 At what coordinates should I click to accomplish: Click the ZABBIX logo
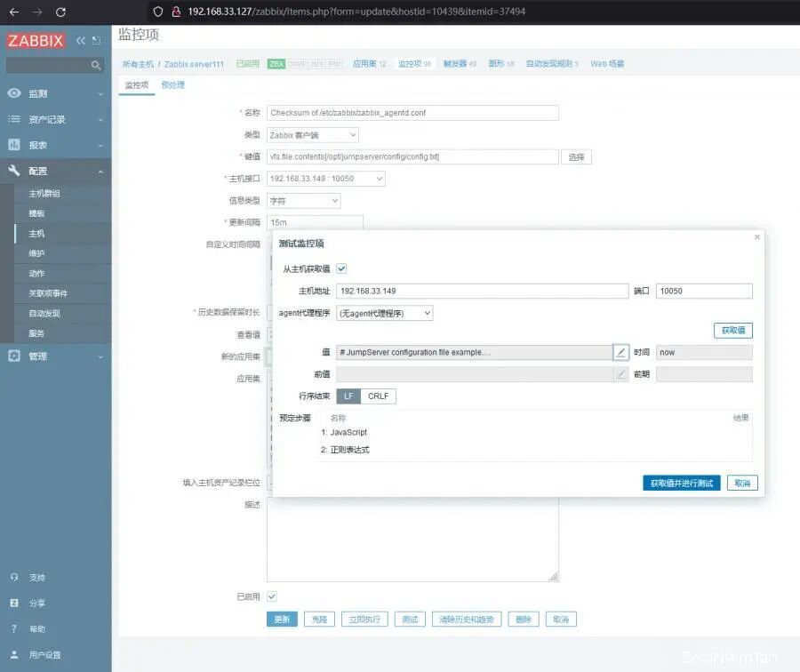(36, 40)
